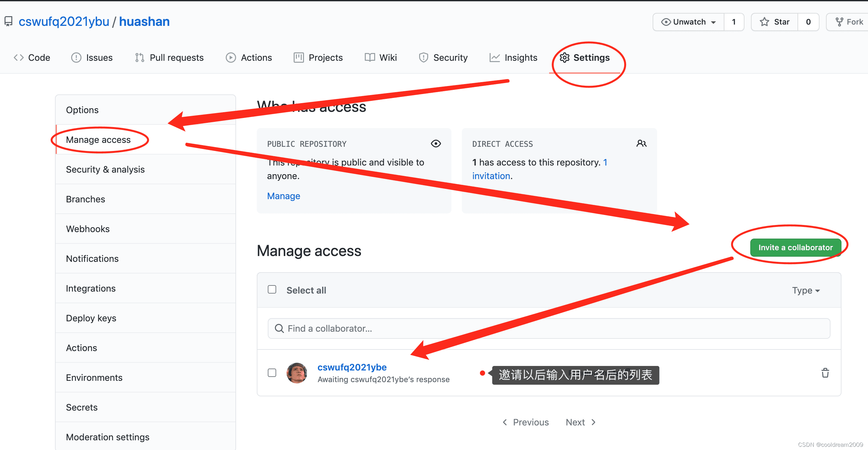
Task: Open huashan repository link
Action: [x=144, y=22]
